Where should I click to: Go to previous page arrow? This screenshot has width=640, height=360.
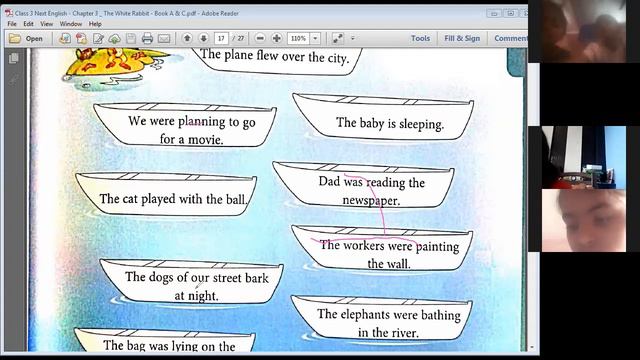187,38
